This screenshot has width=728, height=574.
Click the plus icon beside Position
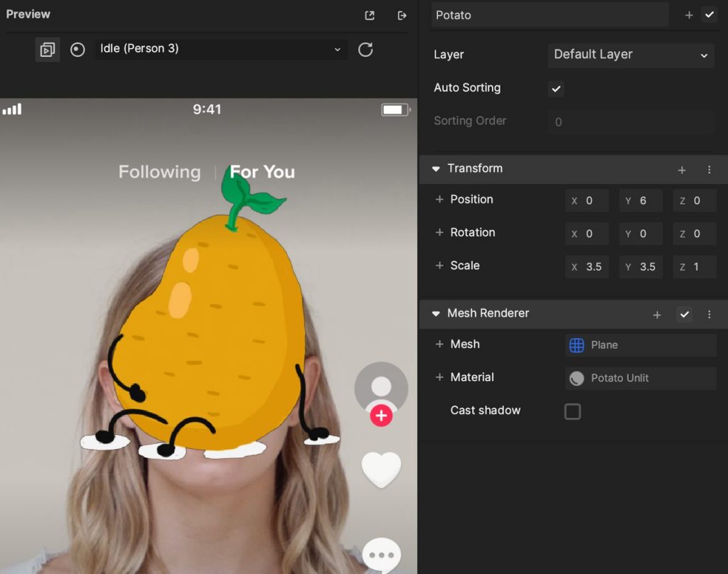pyautogui.click(x=439, y=200)
